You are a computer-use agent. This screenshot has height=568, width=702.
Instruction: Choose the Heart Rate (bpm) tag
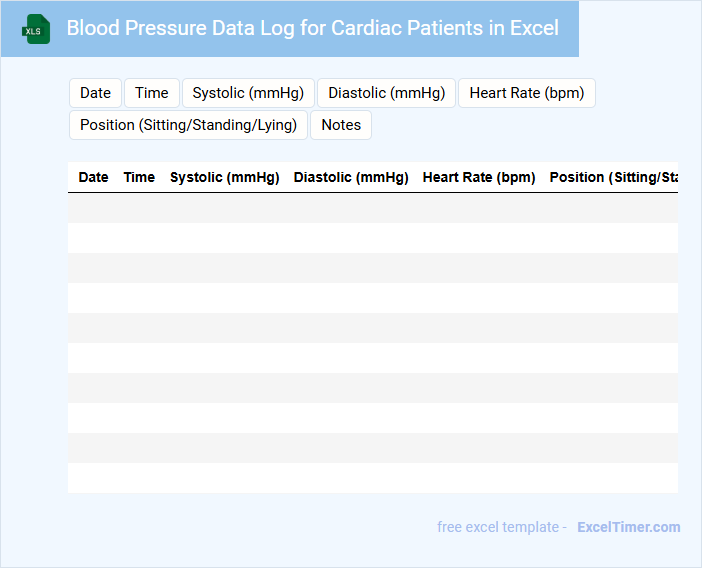(x=526, y=93)
